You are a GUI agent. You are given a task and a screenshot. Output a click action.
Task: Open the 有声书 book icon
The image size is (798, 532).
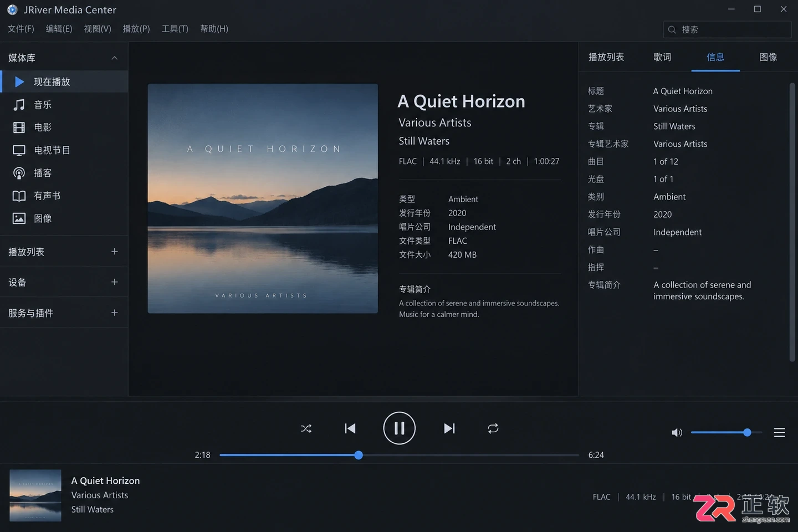[x=19, y=196]
